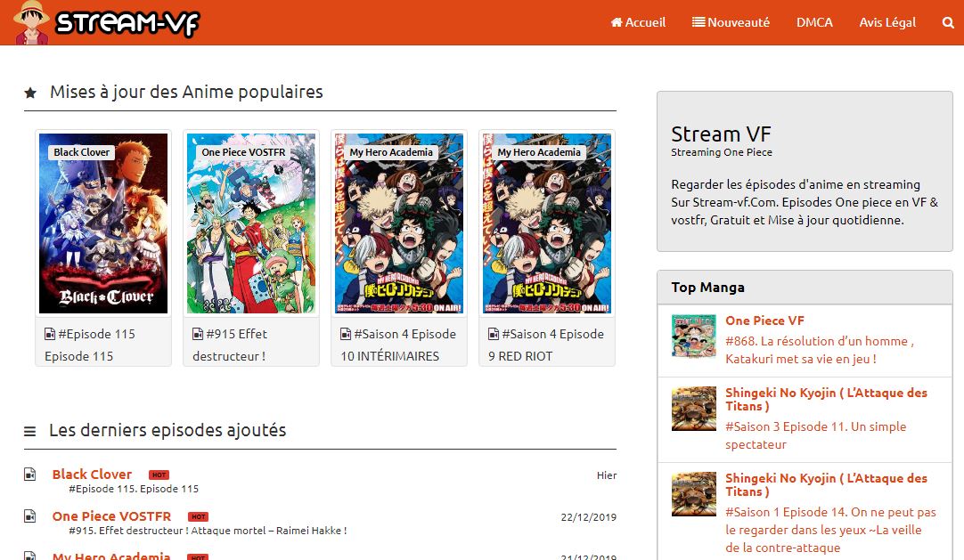Open Saison 1 Episode 14 link
The height and width of the screenshot is (560, 964).
click(x=830, y=530)
